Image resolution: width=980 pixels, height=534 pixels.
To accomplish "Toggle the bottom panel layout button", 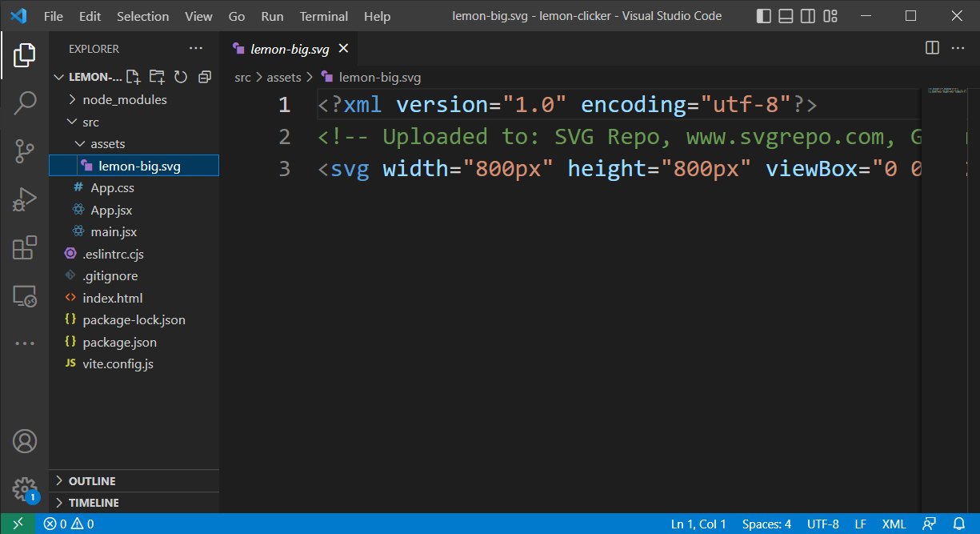I will pyautogui.click(x=786, y=16).
